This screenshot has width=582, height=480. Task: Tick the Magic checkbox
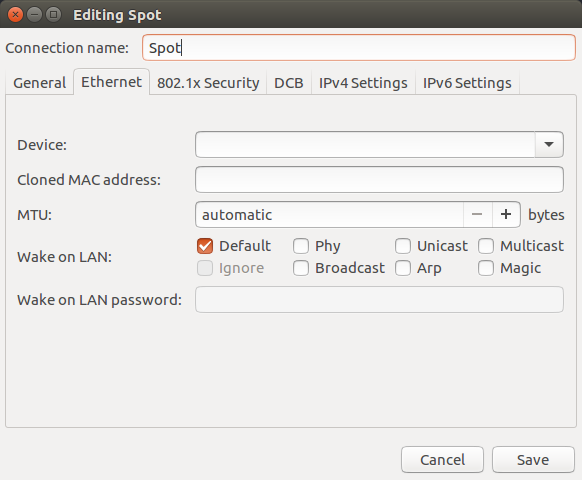coord(486,268)
